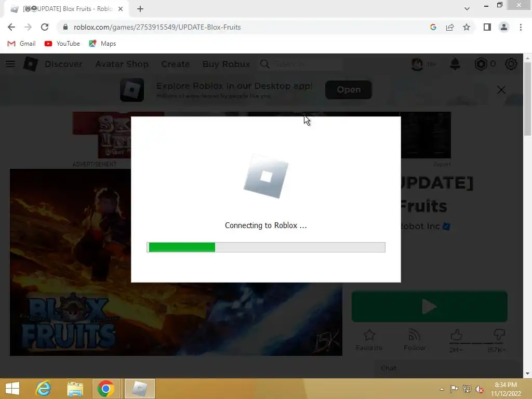Close the Blox Fruits browser tab

[121, 9]
